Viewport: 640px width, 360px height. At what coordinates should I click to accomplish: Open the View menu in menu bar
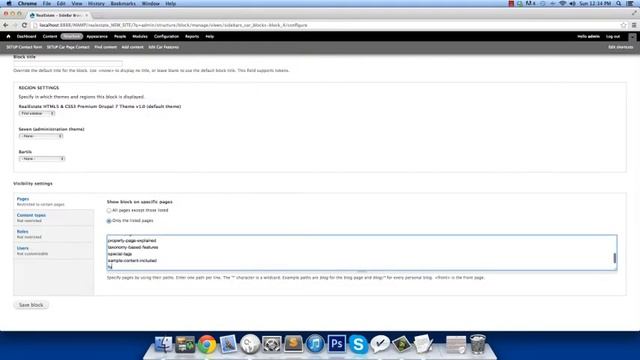[77, 4]
